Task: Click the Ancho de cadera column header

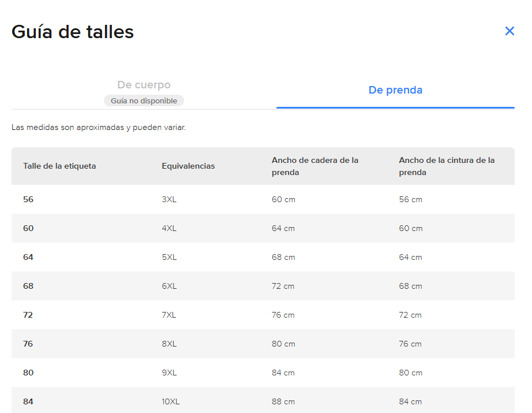Action: coord(315,166)
